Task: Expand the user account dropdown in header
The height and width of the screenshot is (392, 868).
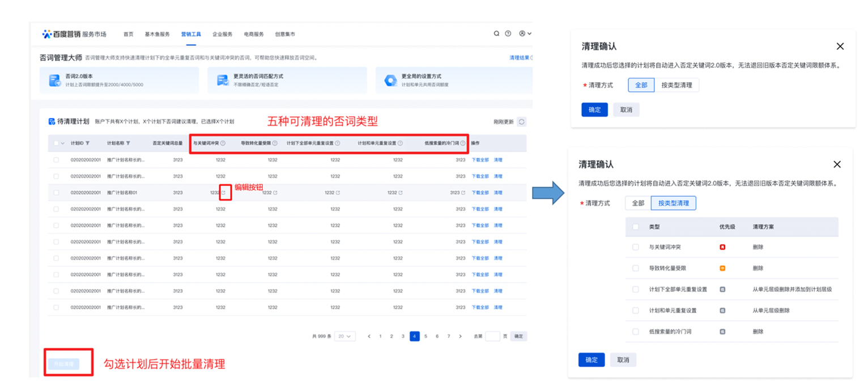Action: [525, 34]
